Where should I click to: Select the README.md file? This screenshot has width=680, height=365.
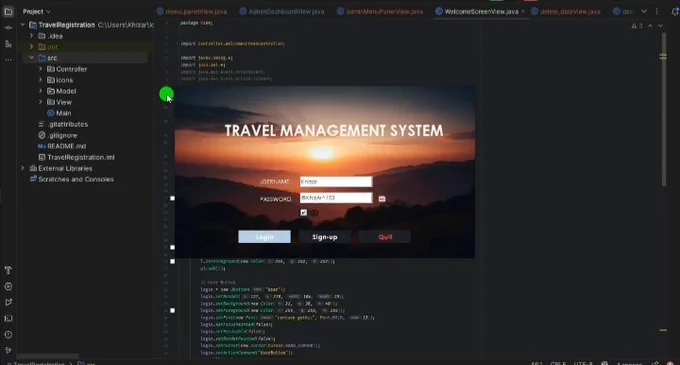coord(62,146)
